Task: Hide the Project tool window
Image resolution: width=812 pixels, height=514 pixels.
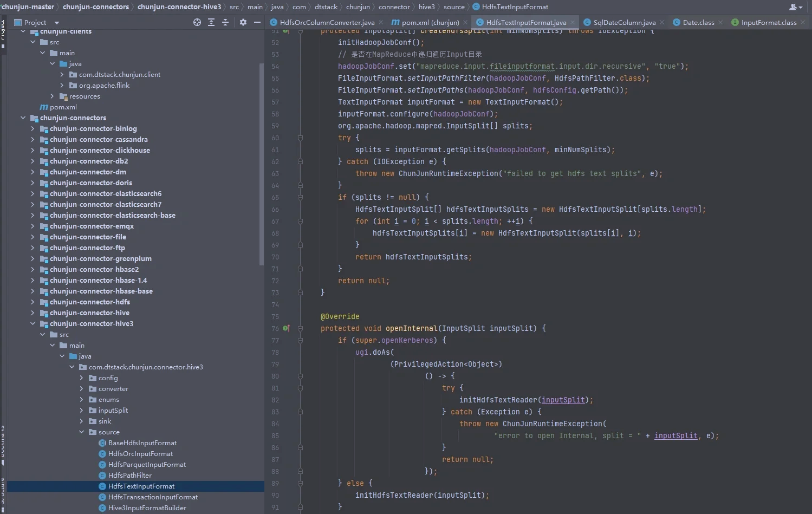Action: (x=257, y=22)
